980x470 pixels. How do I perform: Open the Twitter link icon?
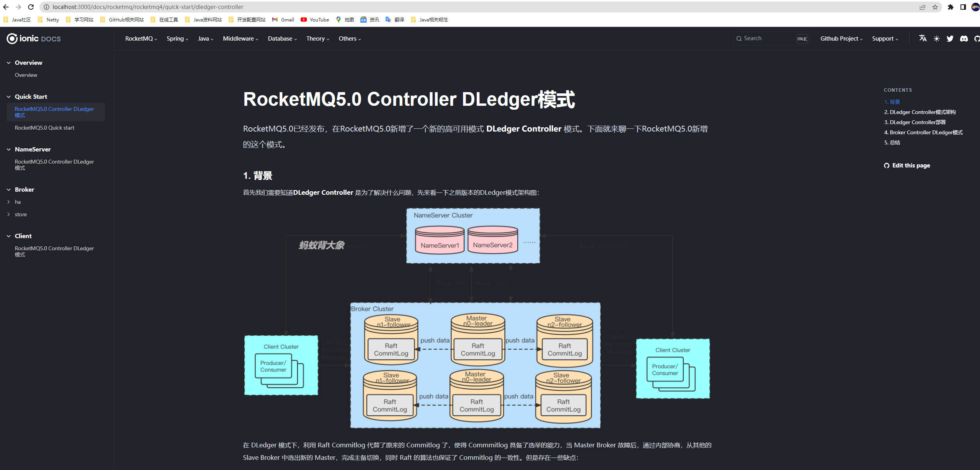[x=950, y=39]
